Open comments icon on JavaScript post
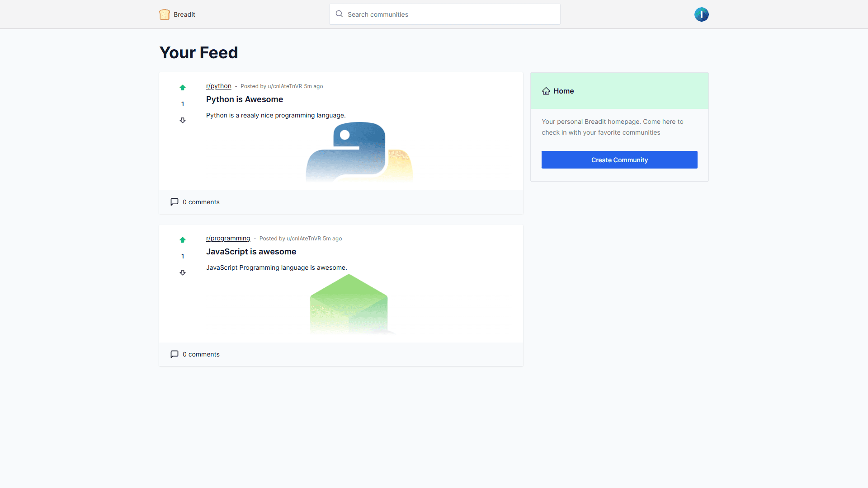 pyautogui.click(x=175, y=354)
